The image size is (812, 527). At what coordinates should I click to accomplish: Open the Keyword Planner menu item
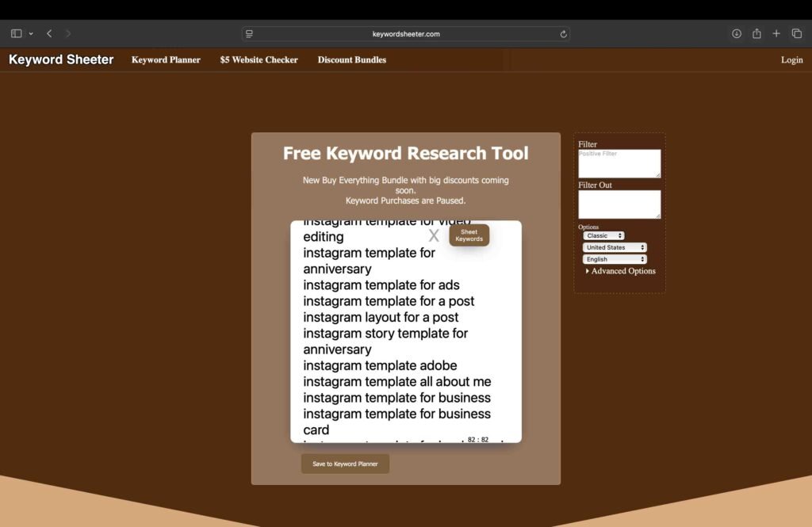[x=166, y=59]
